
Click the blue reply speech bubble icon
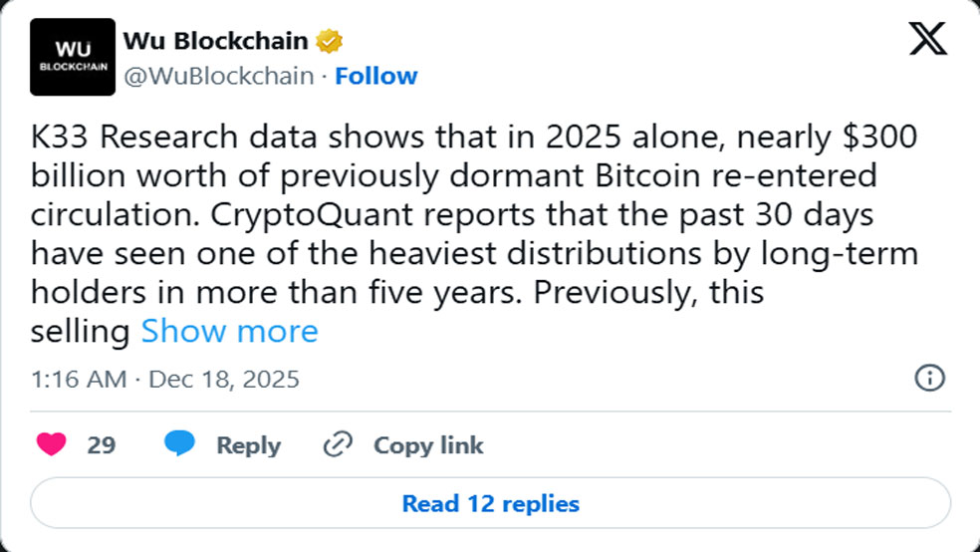179,444
